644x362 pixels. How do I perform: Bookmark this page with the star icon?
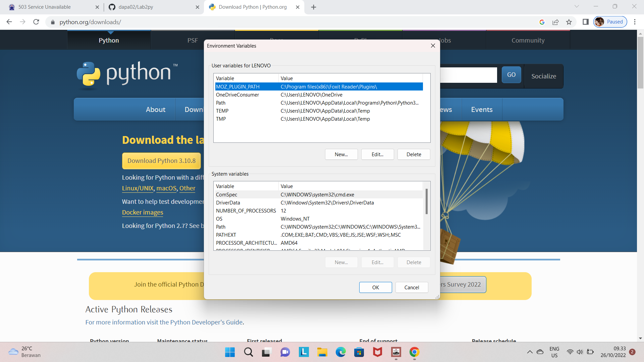[x=569, y=22]
